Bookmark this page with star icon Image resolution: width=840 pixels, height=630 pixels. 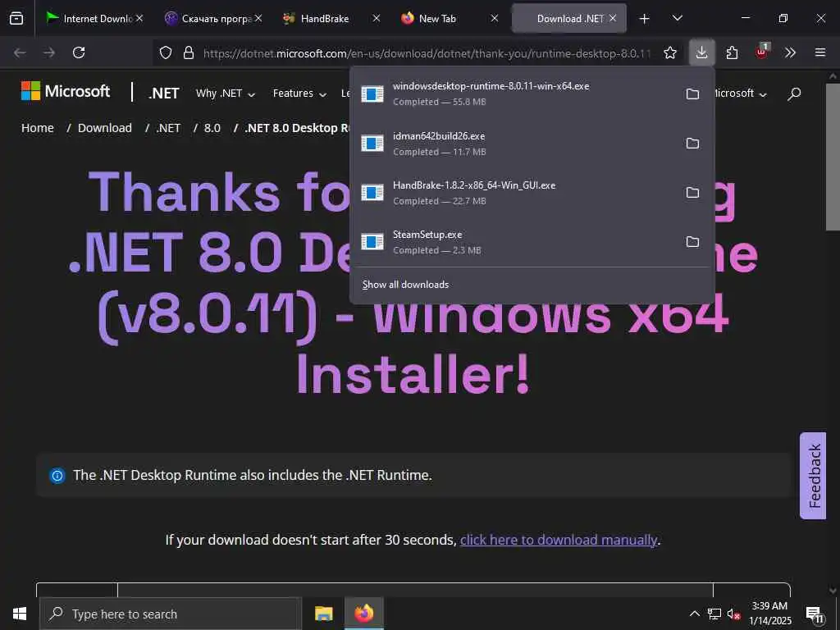669,52
